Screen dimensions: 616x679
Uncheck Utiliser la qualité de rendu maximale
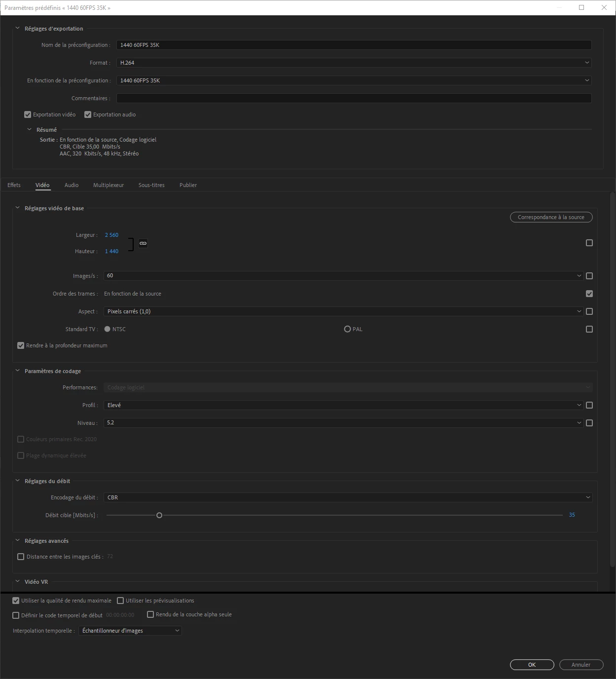16,601
